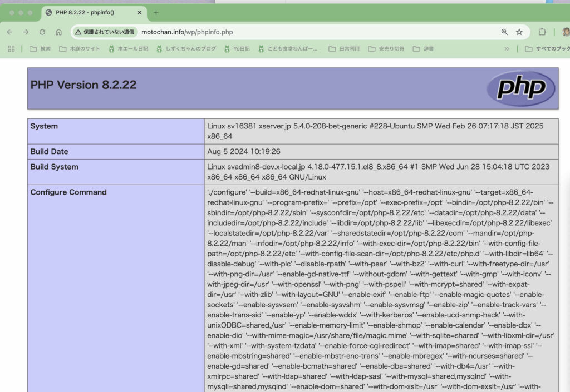This screenshot has height=392, width=570.
Task: Click the PHP Version 8.2.22 heading
Action: coord(83,85)
